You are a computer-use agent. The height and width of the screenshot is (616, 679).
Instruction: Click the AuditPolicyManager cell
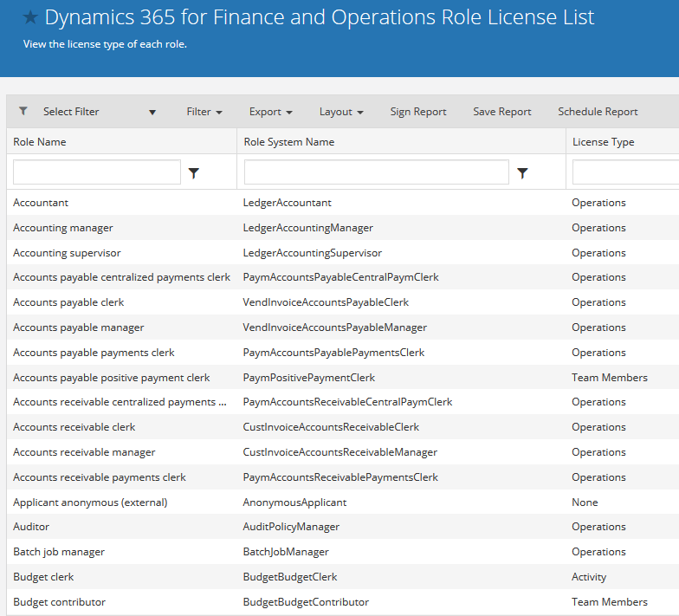click(291, 527)
